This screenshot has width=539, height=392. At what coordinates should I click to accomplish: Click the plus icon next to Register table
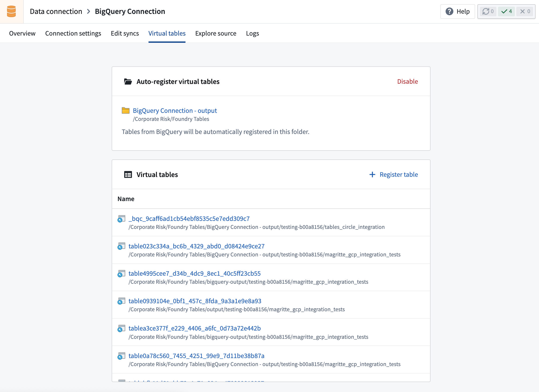coord(372,175)
